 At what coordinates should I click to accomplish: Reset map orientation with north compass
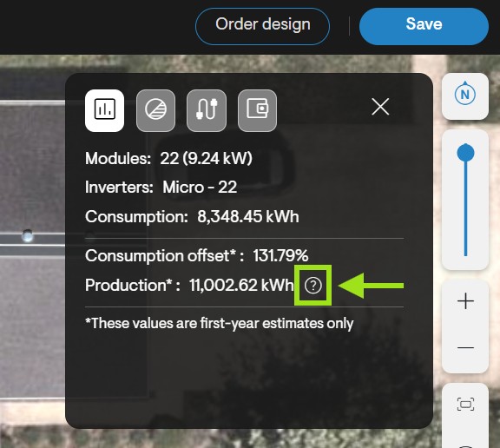tap(465, 96)
